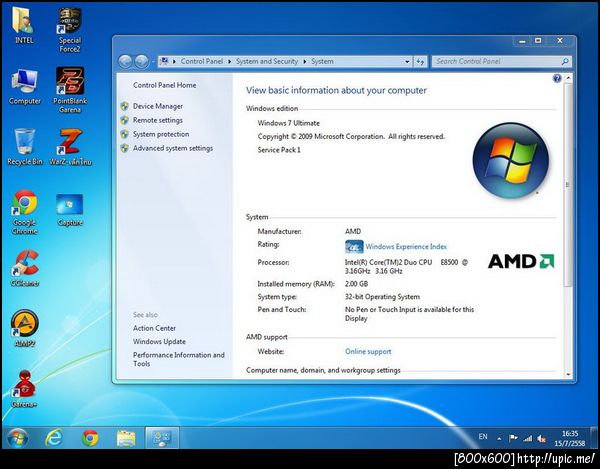Viewport: 600px width, 469px height.
Task: Open System protection link
Action: (x=161, y=134)
